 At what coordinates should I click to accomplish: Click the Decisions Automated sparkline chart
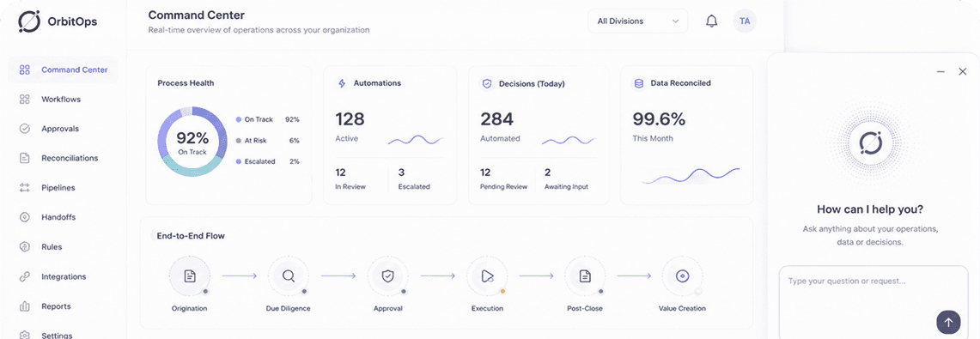coord(569,140)
